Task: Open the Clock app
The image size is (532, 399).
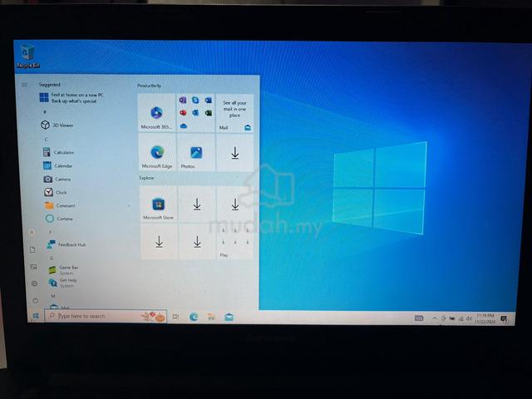Action: pos(55,192)
